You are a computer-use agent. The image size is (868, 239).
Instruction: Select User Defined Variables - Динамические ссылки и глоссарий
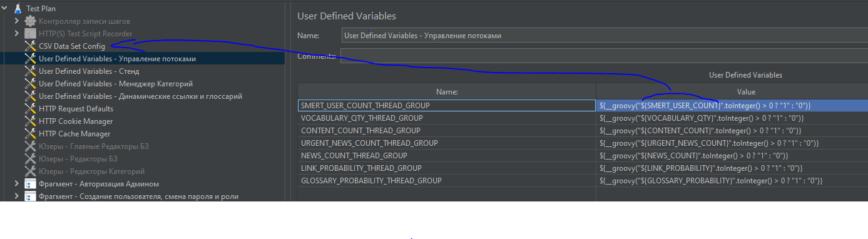coord(140,96)
